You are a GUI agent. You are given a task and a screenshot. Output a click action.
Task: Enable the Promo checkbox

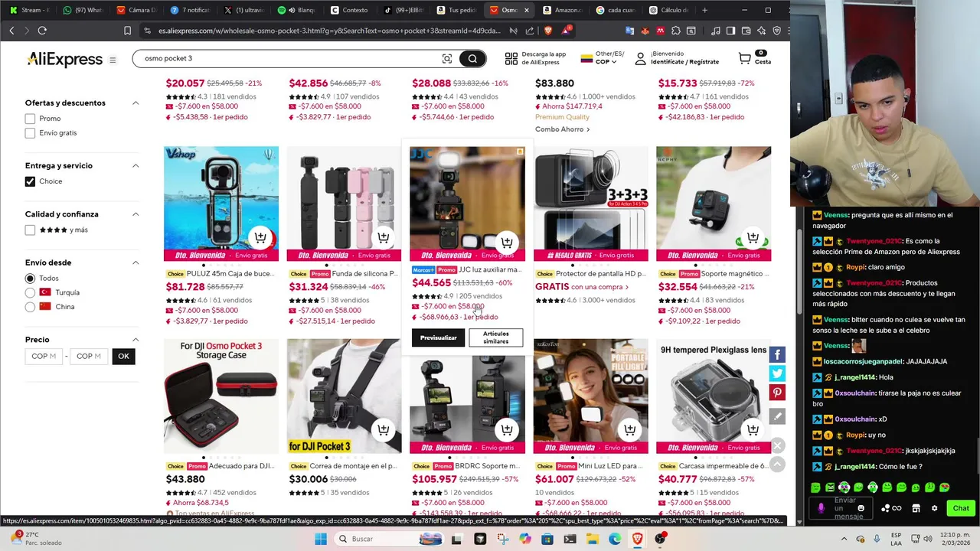(x=30, y=119)
